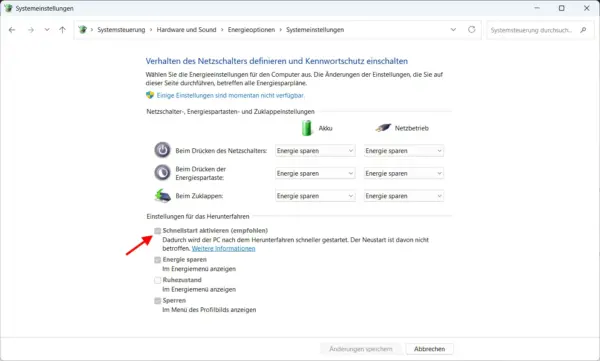Viewport: 600px width, 361px height.
Task: Select Systemeinstellungen breadcrumb
Action: pos(315,30)
